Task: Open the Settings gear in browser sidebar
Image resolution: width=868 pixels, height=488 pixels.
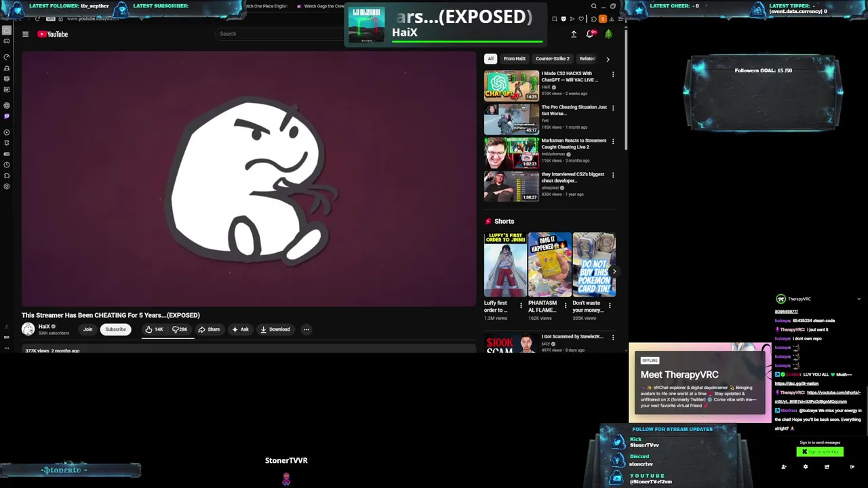Action: 7,186
